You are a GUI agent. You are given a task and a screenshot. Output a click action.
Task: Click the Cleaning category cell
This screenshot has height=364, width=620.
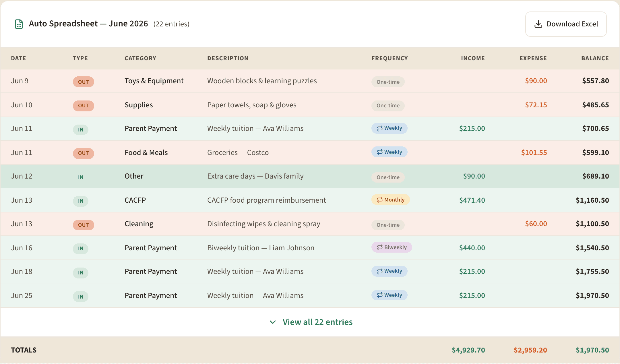(x=139, y=224)
